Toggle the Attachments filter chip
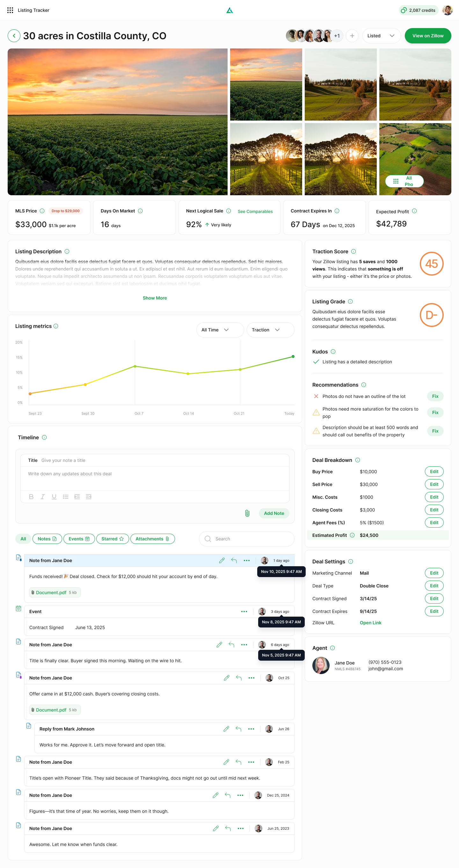Image resolution: width=459 pixels, height=868 pixels. point(152,539)
